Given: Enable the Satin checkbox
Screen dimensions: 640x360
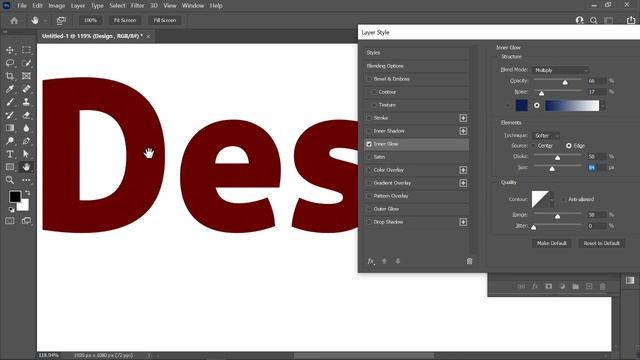Looking at the screenshot, I should 369,157.
